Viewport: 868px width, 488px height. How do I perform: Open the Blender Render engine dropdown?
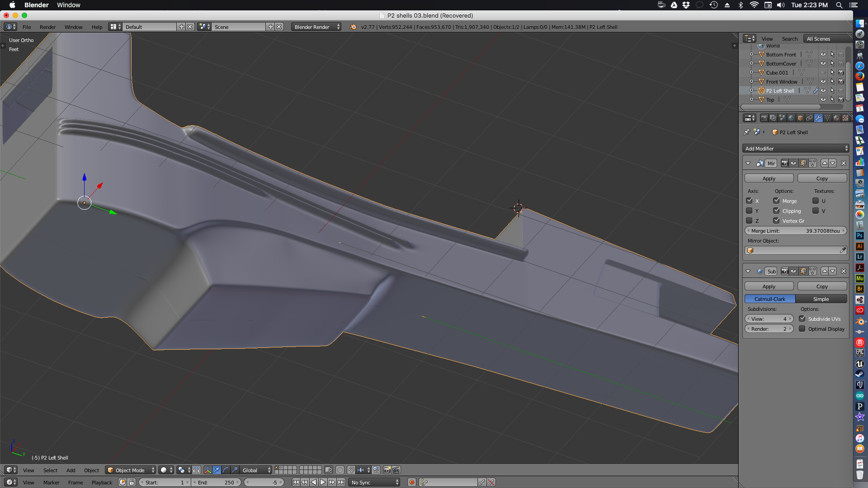click(x=316, y=27)
